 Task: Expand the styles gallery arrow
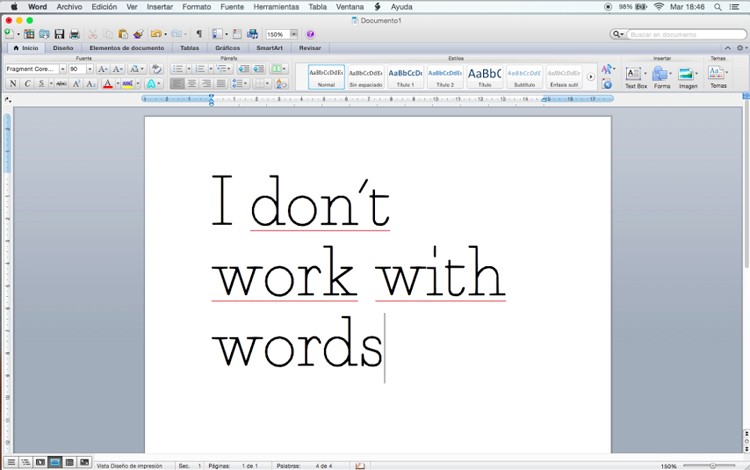tap(590, 76)
